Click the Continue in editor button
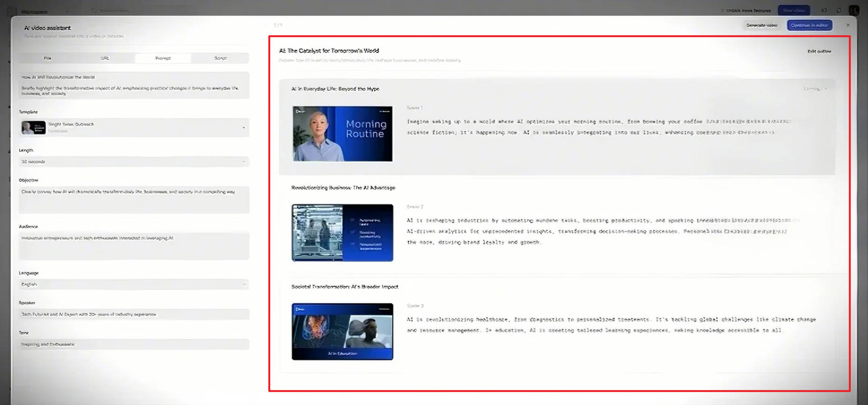The height and width of the screenshot is (405, 868). [x=810, y=25]
